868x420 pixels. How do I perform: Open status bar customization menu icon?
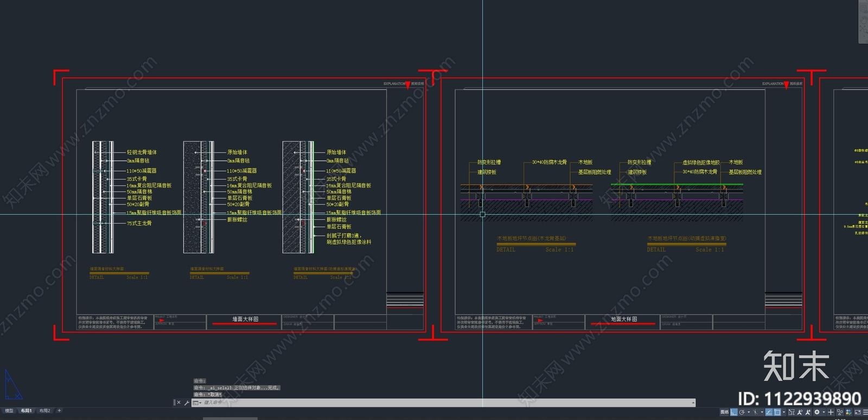coord(865,412)
